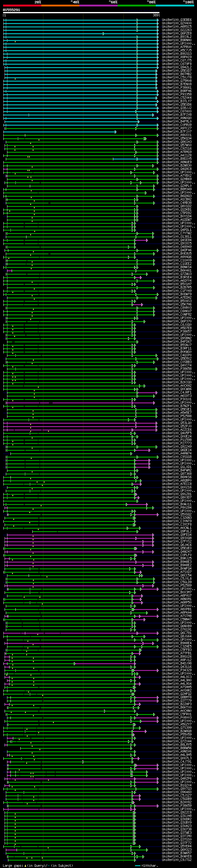Click the UniRef100_A8MSC5 subject name
197x868 pixels.
tap(177, 26)
